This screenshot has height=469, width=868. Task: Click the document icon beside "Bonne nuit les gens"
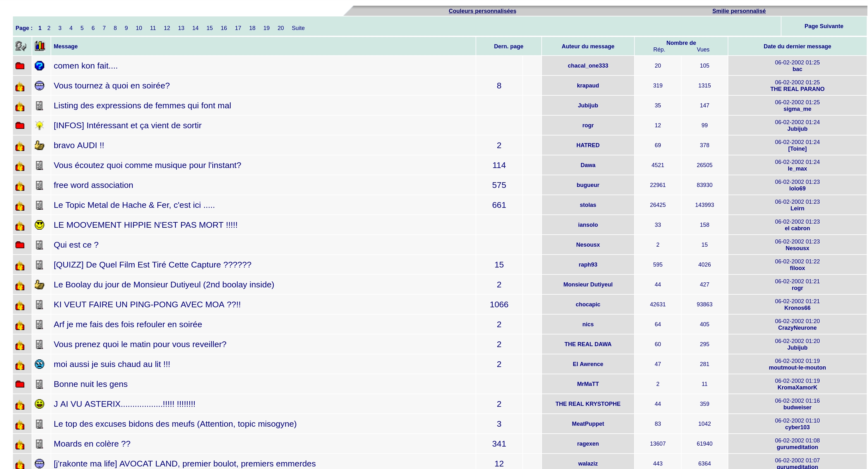[x=39, y=384]
